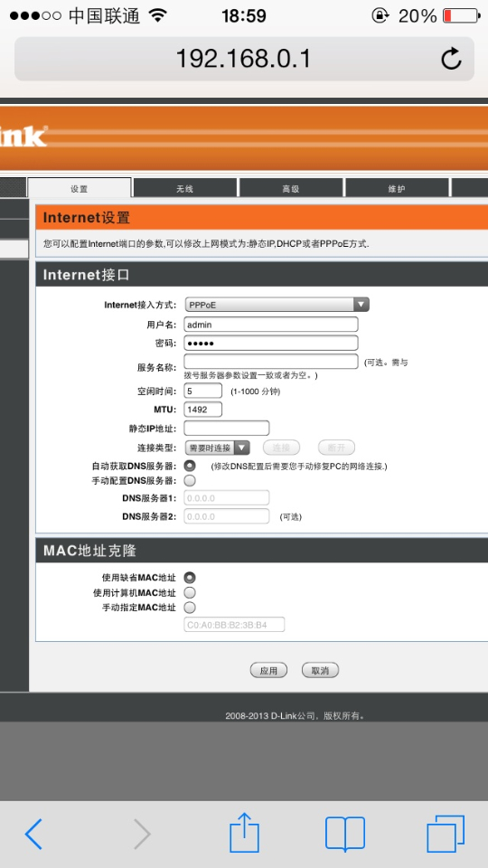
Task: Select 使用计算机MAC地址 radio option
Action: 190,593
